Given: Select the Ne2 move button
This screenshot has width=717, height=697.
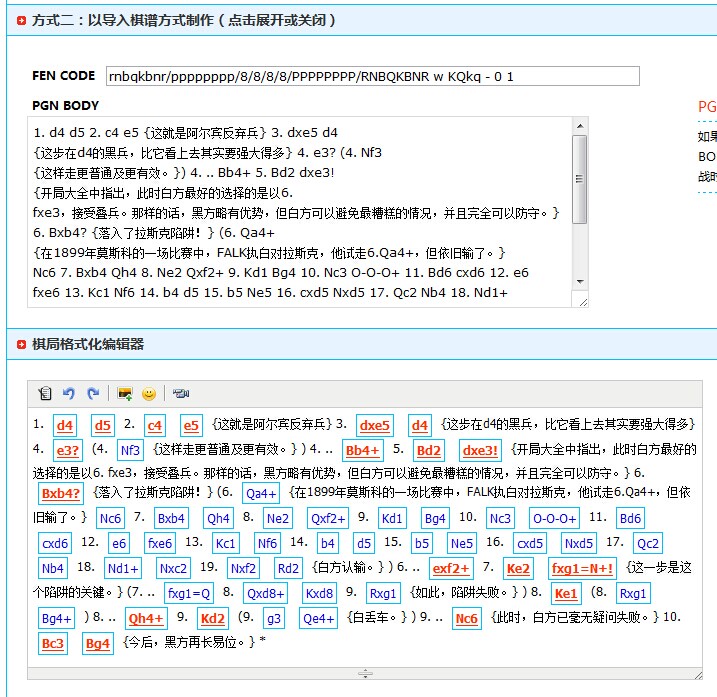Looking at the screenshot, I should click(x=278, y=518).
